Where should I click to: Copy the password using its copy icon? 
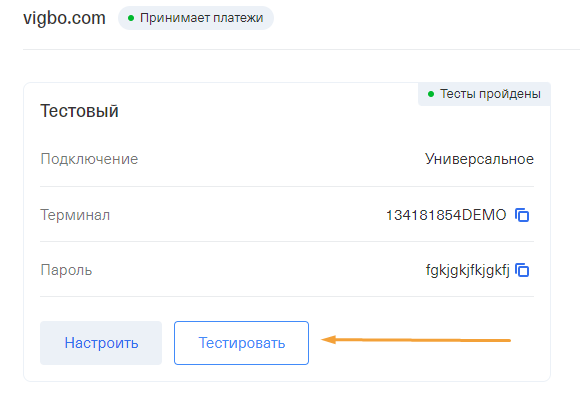[x=522, y=270]
